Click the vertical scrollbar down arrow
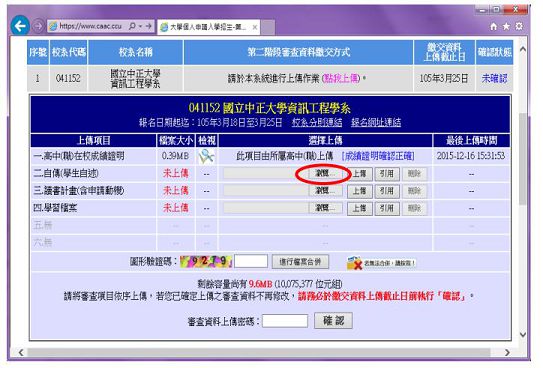This screenshot has height=368, width=543. [x=523, y=335]
